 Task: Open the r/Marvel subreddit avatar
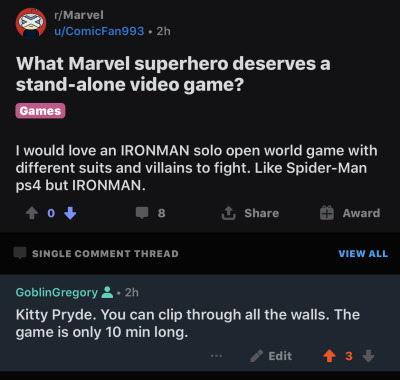pos(31,23)
